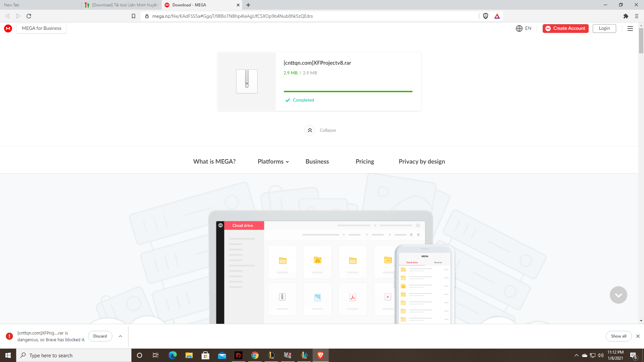Screen dimensions: 644x362
Task: Expand the Platforms dropdown menu
Action: pos(273,162)
